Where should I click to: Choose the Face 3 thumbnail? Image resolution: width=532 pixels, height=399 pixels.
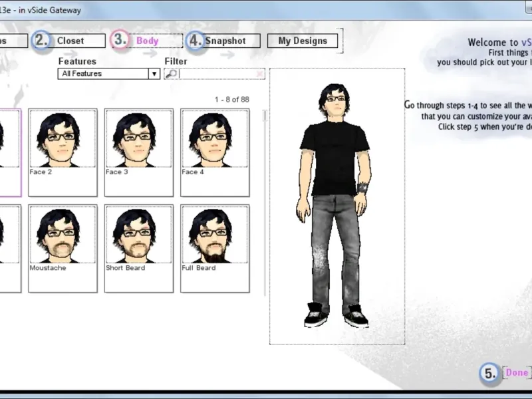[139, 153]
